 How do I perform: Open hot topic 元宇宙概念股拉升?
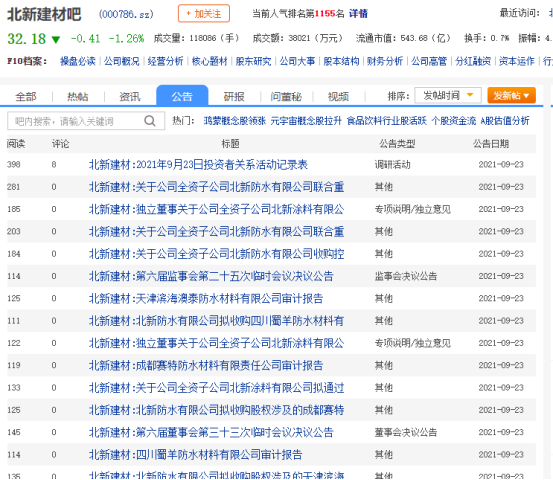[306, 121]
